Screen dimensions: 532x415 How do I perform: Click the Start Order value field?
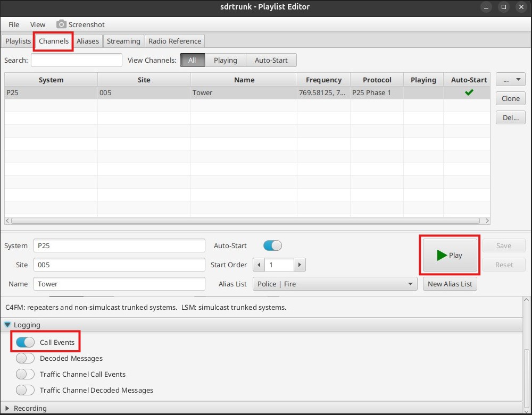pos(279,265)
